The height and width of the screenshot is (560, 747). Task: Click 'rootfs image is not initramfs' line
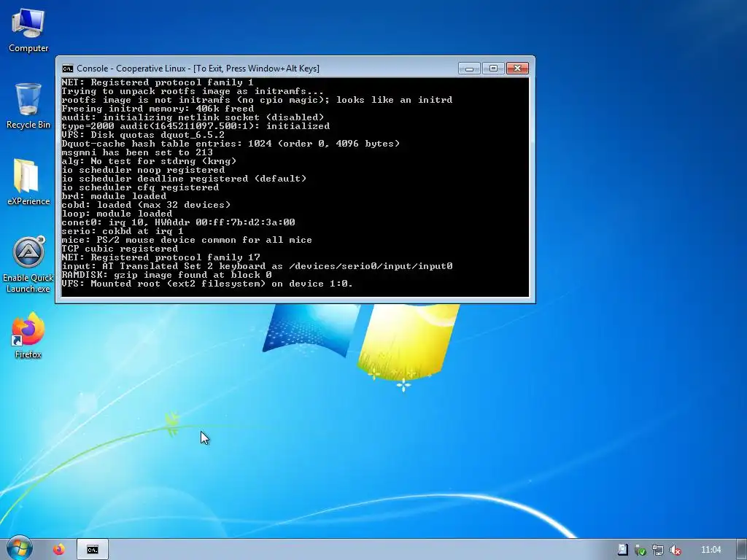pyautogui.click(x=257, y=100)
